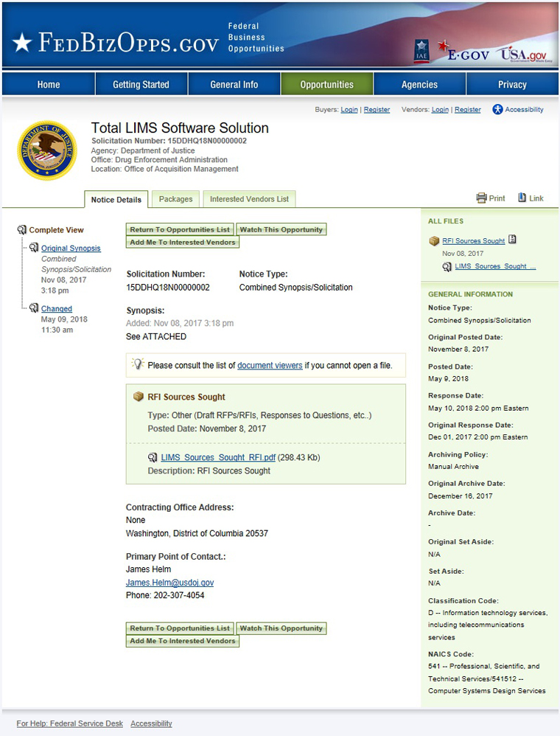Click top Watch This Opportunity button

coord(281,230)
